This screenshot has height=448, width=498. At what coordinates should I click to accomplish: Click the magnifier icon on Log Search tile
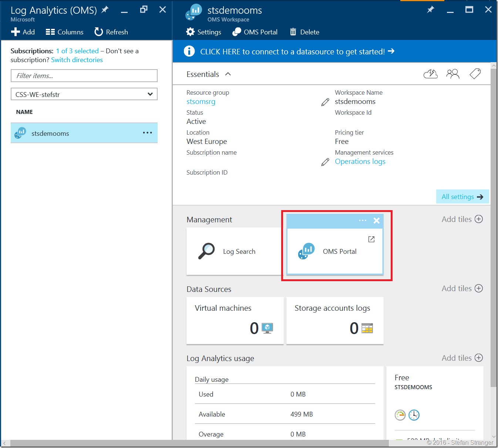[206, 251]
